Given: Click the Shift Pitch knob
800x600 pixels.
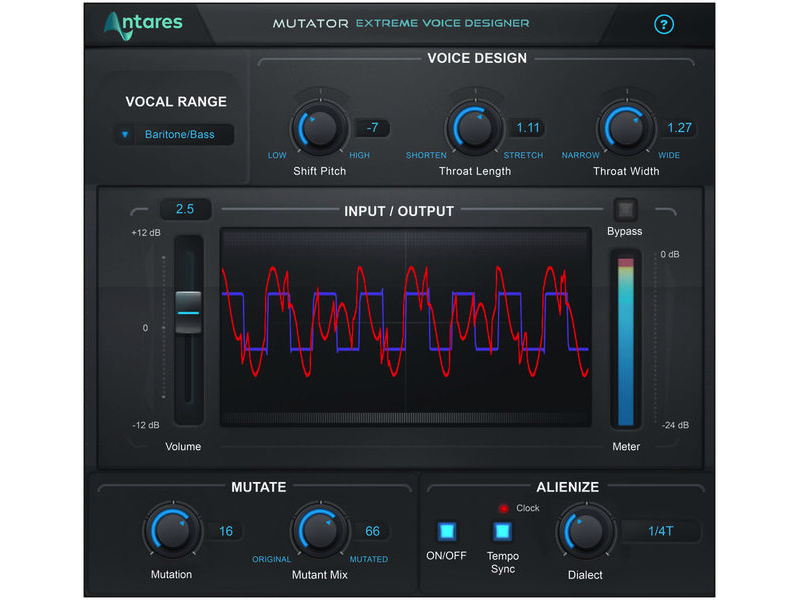Looking at the screenshot, I should (320, 128).
